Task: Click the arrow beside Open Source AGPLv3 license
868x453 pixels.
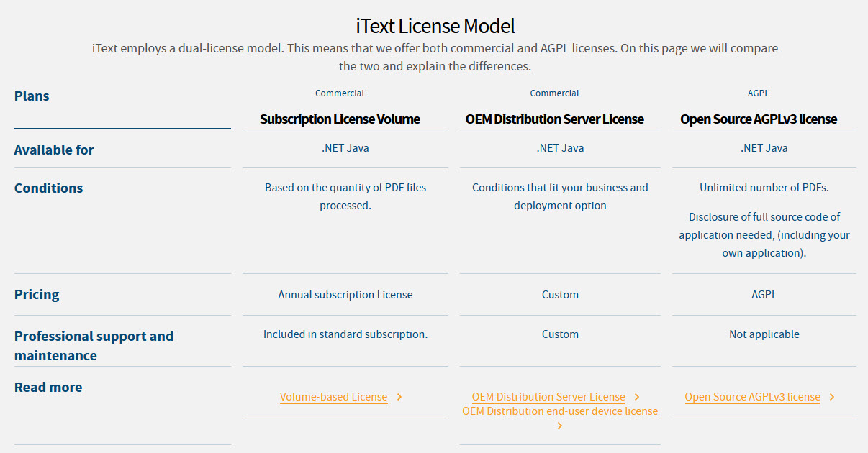Action: (x=832, y=396)
